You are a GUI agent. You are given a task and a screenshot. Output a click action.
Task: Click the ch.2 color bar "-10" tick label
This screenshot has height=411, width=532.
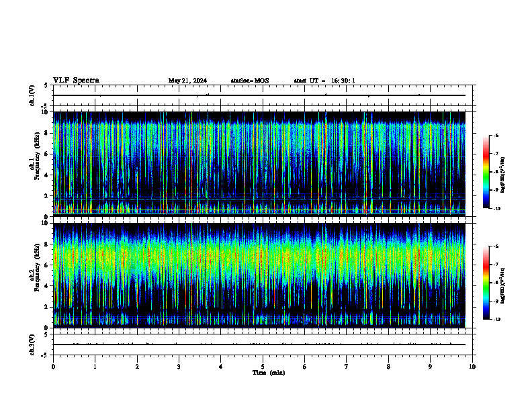point(496,320)
